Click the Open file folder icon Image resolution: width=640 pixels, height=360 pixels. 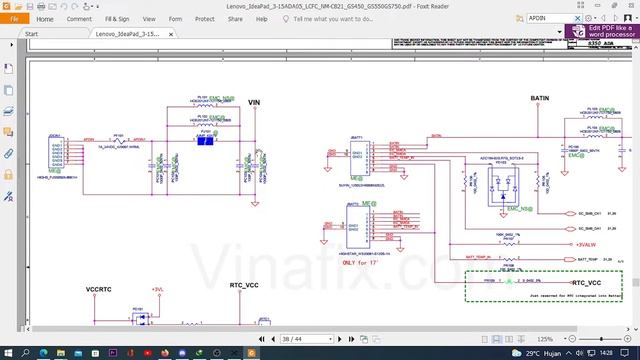(x=18, y=7)
